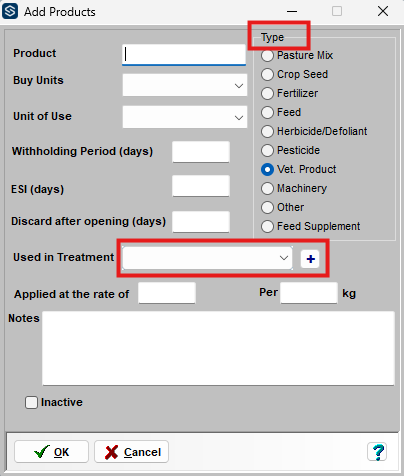Click the Applied at the rate of field
Viewport: 404px width, 476px height.
(167, 293)
